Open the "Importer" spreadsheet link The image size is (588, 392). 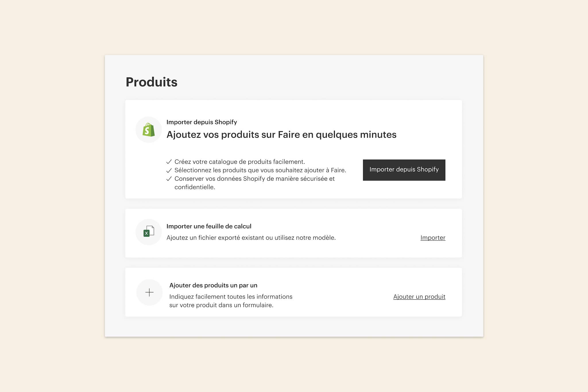click(433, 238)
